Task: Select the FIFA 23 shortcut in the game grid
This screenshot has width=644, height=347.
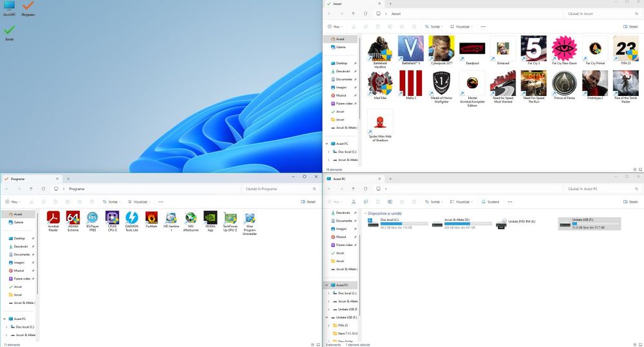Action: [625, 50]
